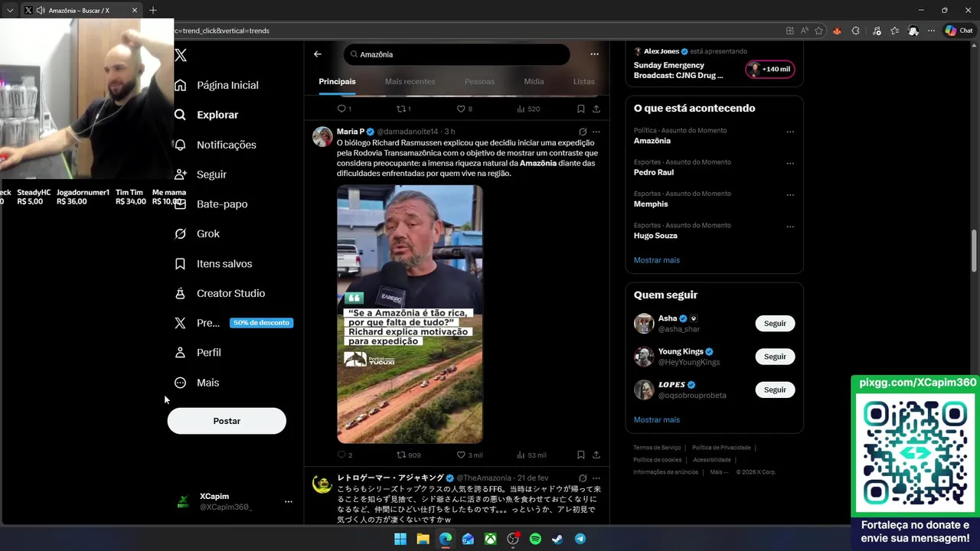
Task: Add page to favorites star icon
Action: [819, 31]
